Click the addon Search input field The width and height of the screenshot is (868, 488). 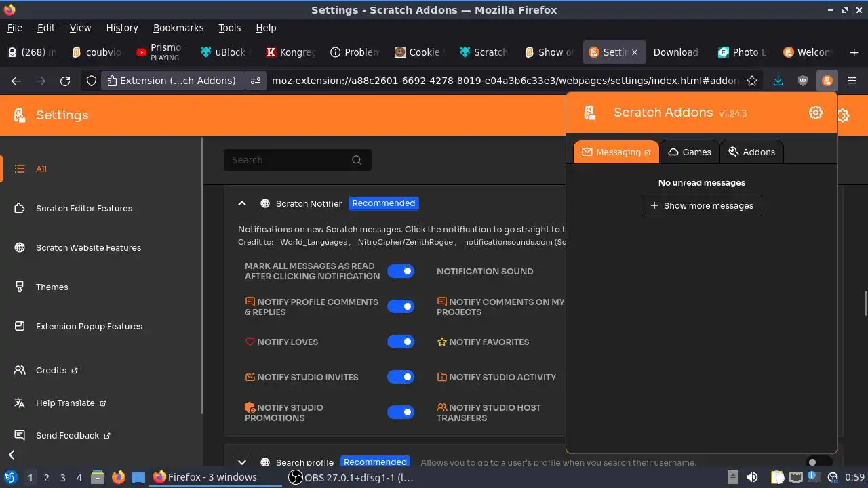tap(297, 160)
